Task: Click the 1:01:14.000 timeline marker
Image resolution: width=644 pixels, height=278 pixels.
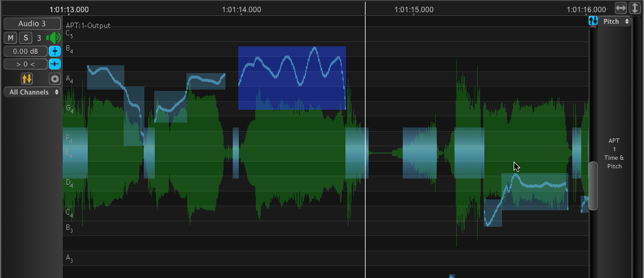Action: tap(241, 10)
